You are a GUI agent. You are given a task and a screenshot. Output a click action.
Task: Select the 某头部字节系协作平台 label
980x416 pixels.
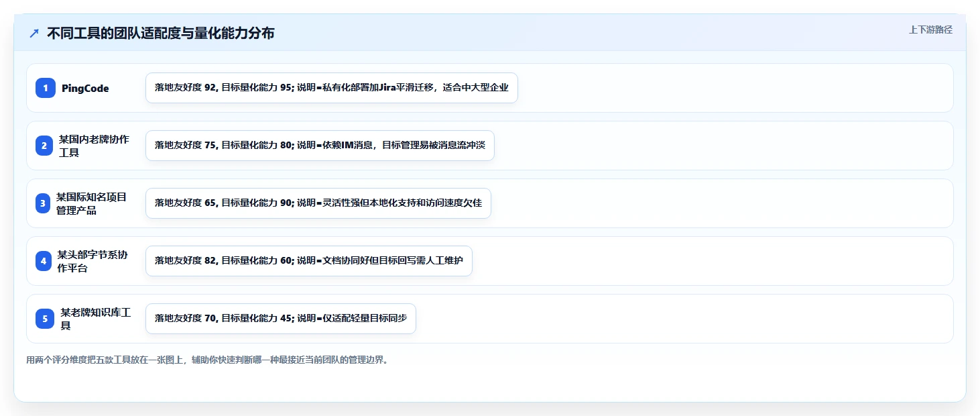point(93,261)
